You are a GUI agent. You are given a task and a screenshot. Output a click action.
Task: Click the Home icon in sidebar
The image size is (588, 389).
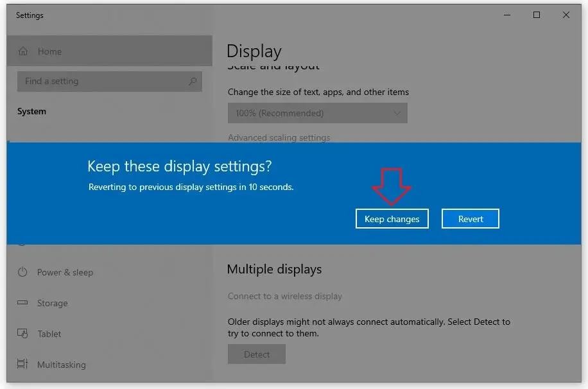pyautogui.click(x=24, y=51)
